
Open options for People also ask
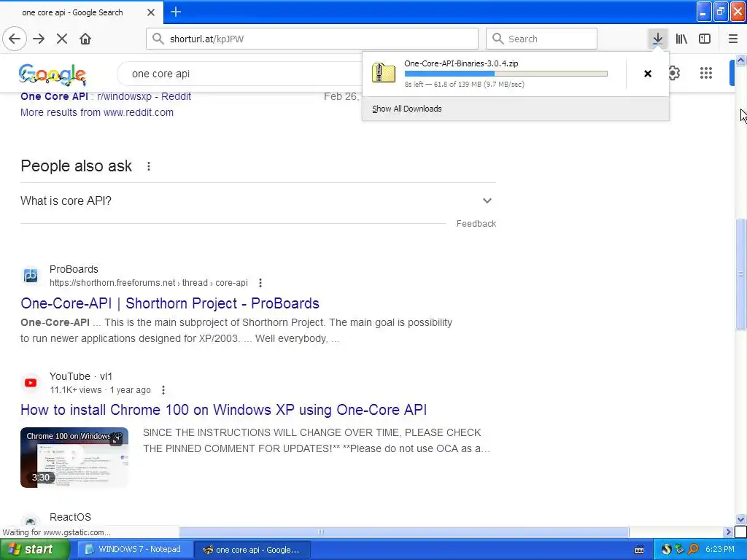pyautogui.click(x=149, y=166)
